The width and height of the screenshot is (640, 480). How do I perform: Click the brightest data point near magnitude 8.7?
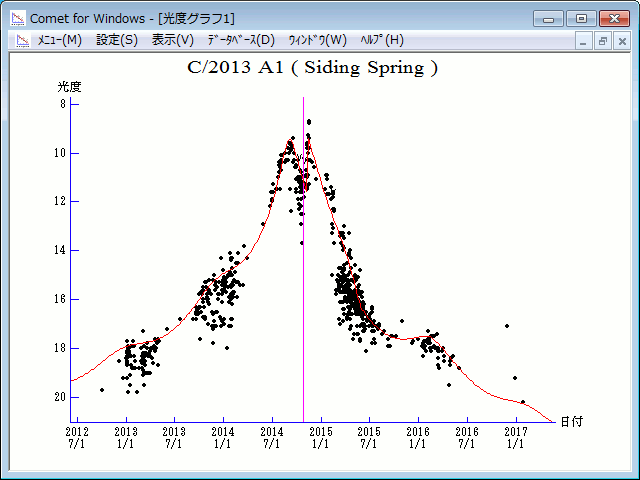click(x=309, y=122)
